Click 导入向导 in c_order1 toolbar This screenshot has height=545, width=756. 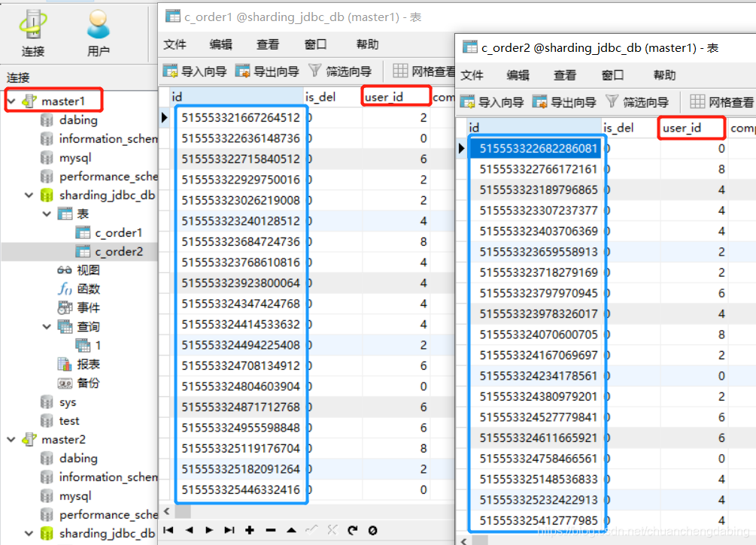[x=195, y=71]
